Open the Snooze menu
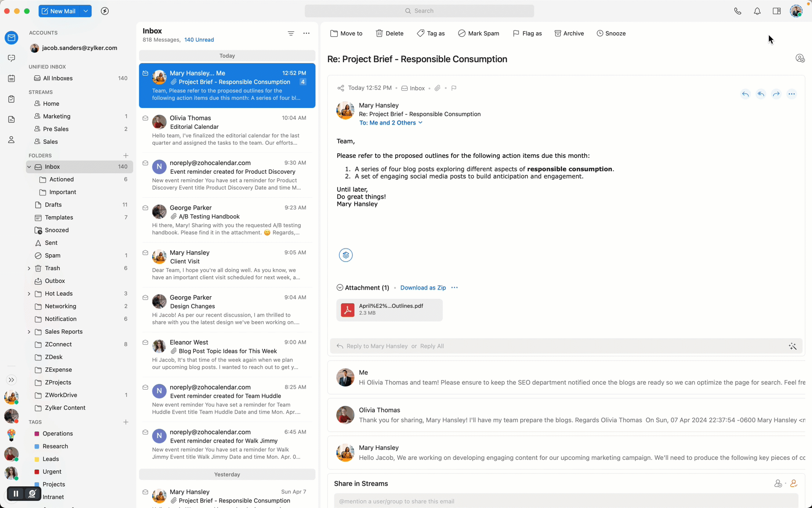The width and height of the screenshot is (812, 508). click(611, 34)
